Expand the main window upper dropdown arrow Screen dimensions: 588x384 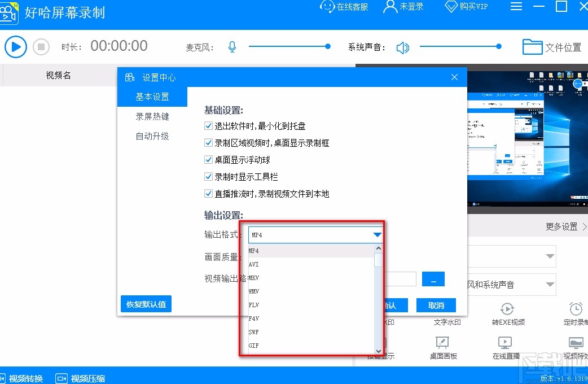point(550,256)
